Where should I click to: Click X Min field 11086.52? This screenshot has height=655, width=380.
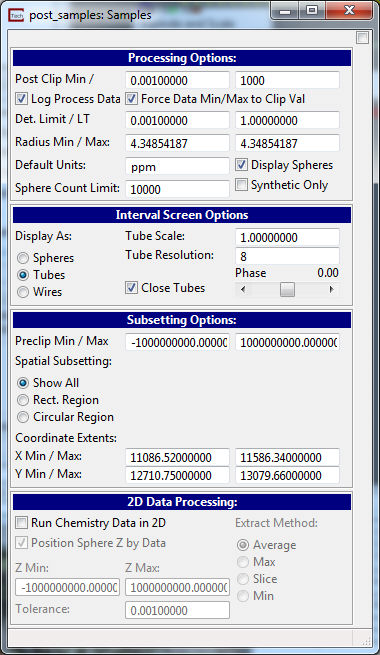pos(177,457)
